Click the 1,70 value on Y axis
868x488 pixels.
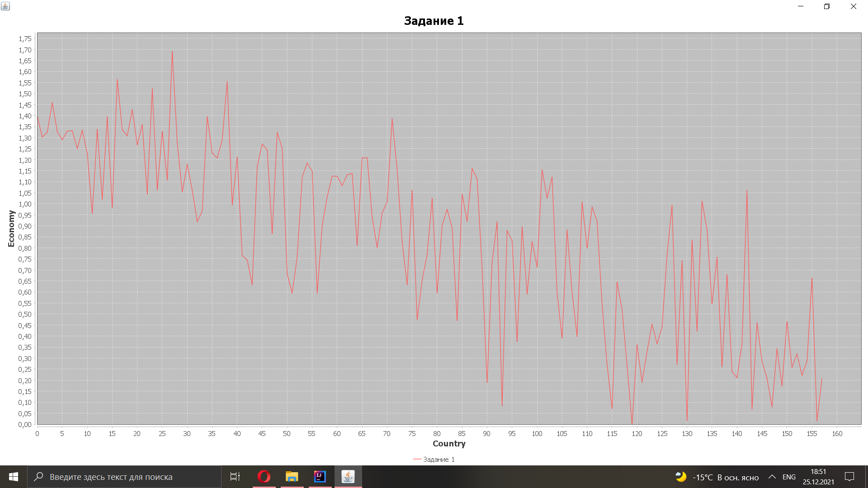pyautogui.click(x=25, y=50)
